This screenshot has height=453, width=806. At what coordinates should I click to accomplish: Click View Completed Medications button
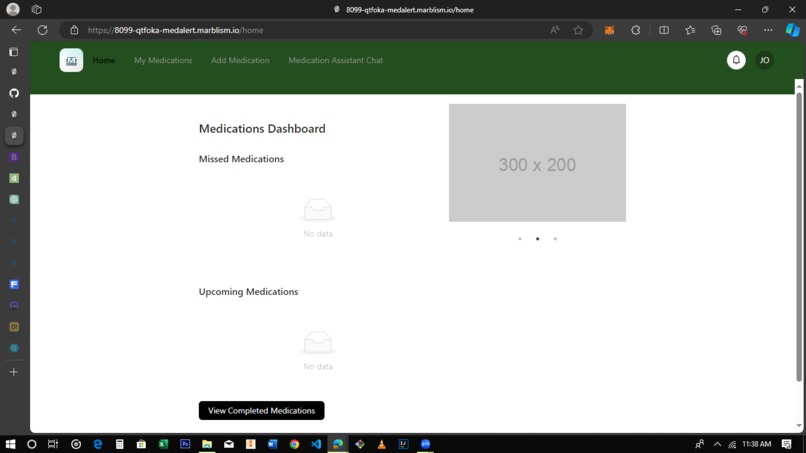click(261, 410)
